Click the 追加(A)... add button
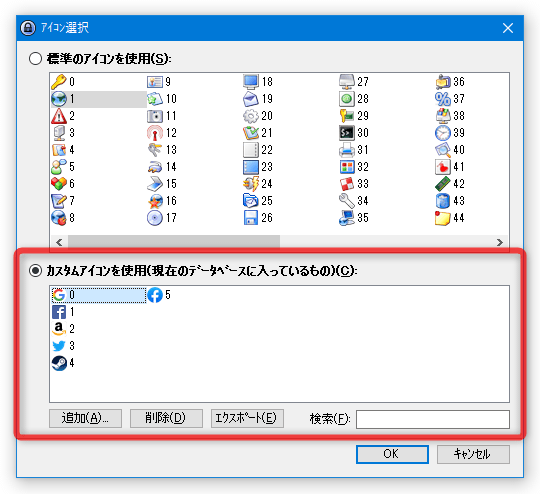This screenshot has width=540, height=494. click(x=85, y=418)
